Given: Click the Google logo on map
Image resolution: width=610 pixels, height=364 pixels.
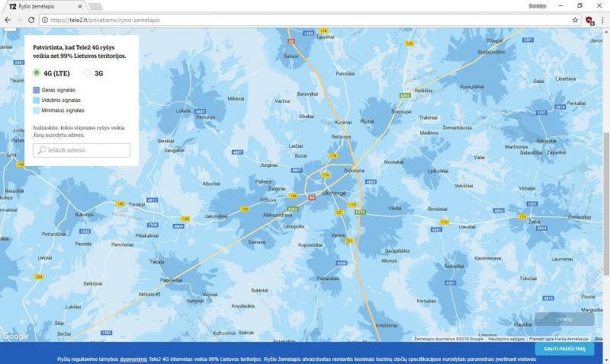Looking at the screenshot, I should coord(15,336).
